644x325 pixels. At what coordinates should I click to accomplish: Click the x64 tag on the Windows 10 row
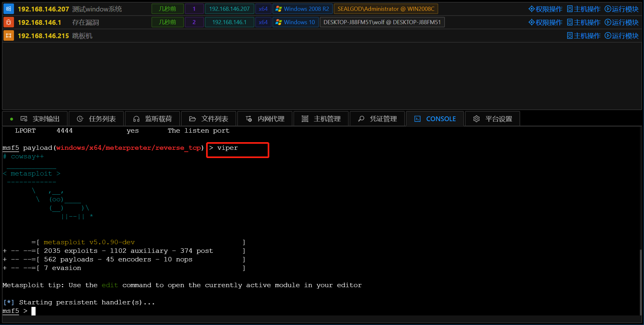263,22
